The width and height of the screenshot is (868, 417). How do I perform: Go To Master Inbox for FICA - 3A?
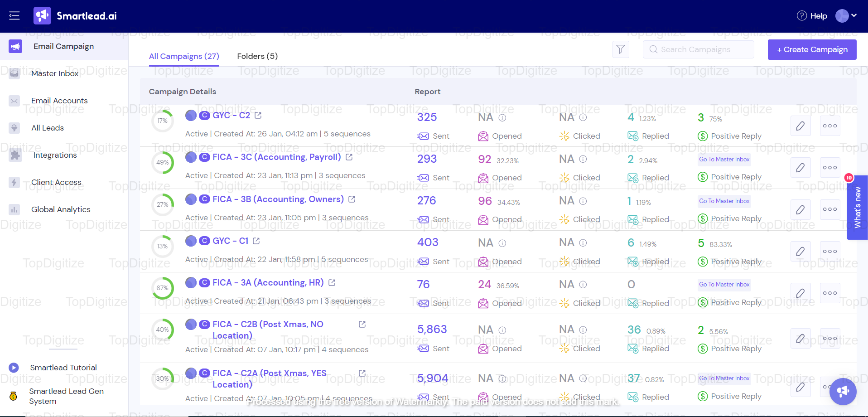724,284
